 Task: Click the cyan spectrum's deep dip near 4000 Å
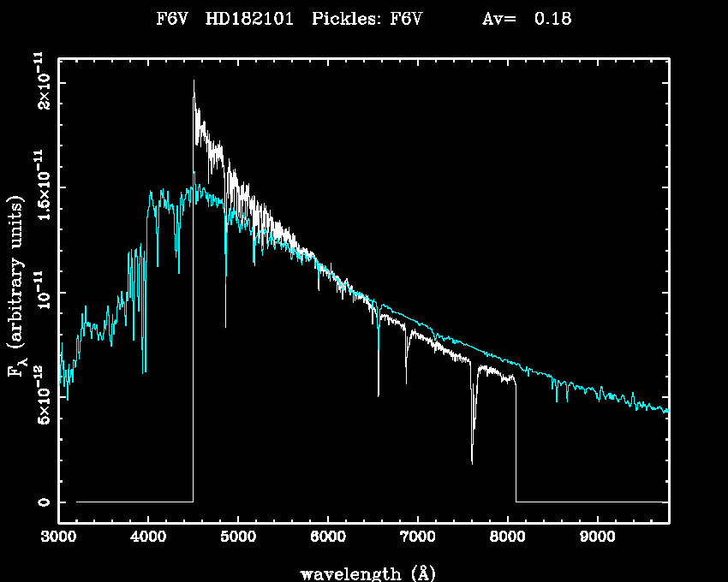(144, 371)
